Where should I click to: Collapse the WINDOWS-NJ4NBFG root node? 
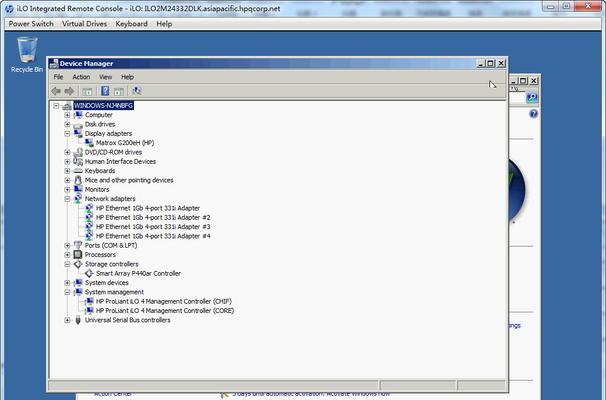coord(56,106)
